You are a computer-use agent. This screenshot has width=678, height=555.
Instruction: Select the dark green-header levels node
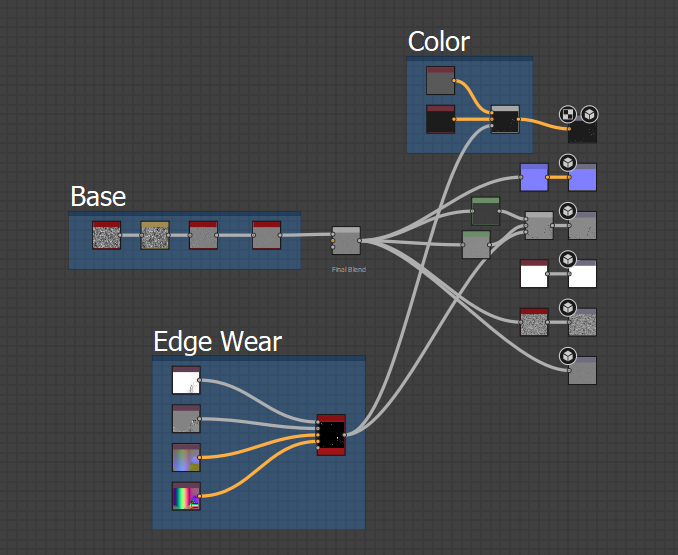pos(486,211)
